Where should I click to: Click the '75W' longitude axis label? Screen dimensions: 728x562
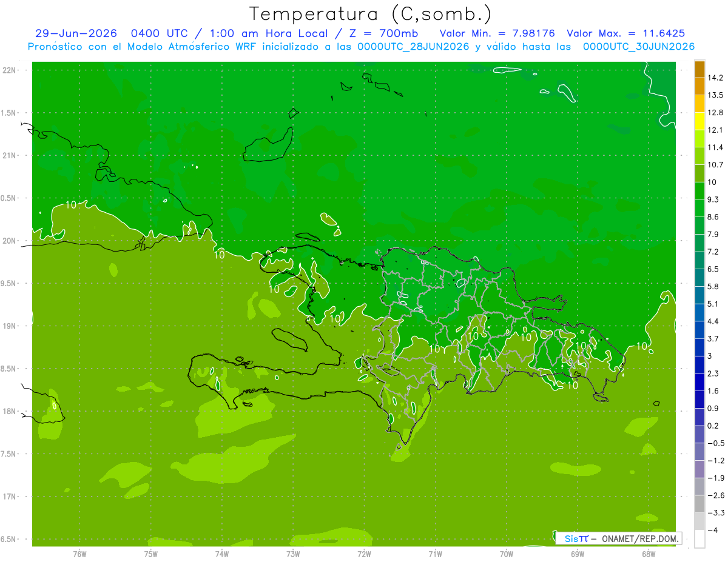point(151,554)
